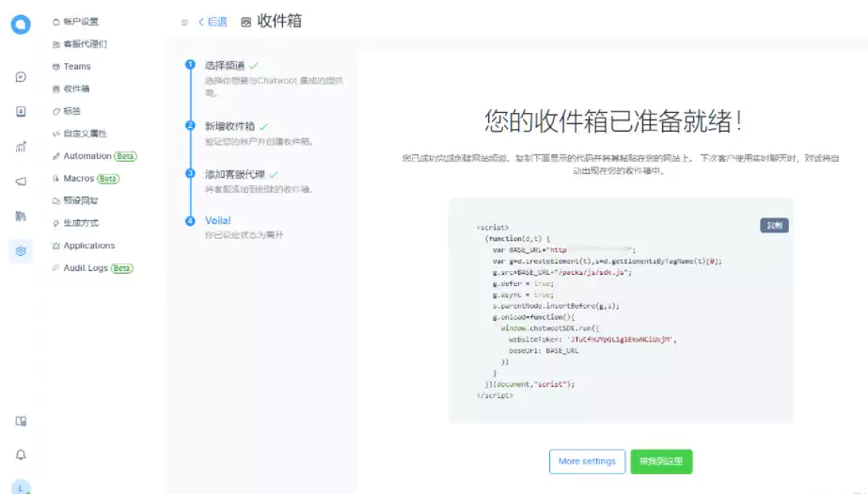Screen dimensions: 868x494
Task: Copy the script code with 复制 button
Action: [773, 226]
